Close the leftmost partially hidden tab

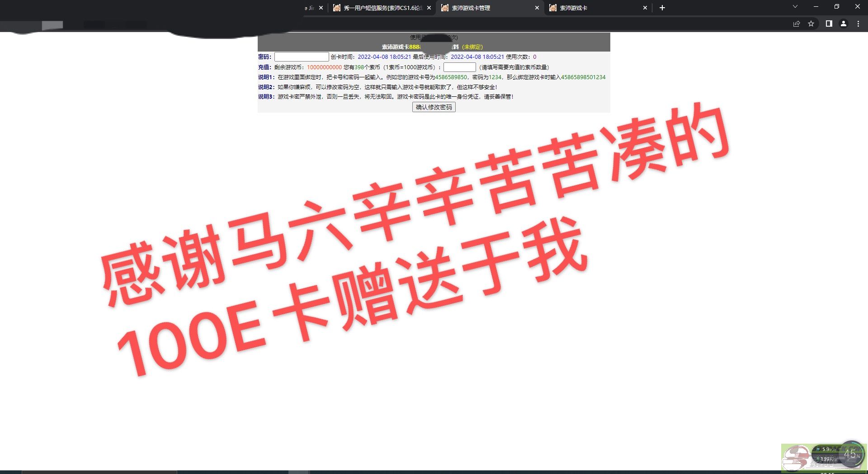point(321,8)
